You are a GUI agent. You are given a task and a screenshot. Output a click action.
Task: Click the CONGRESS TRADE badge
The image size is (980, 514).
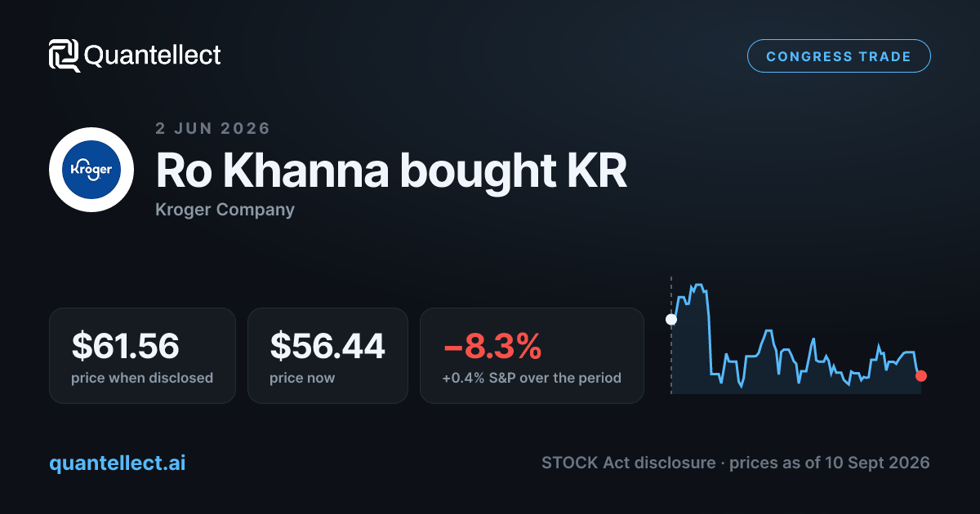point(839,56)
